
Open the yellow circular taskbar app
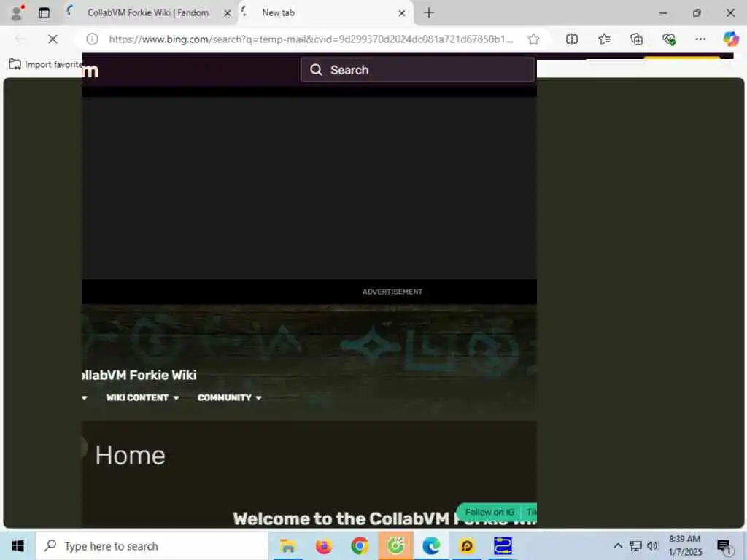[467, 545]
